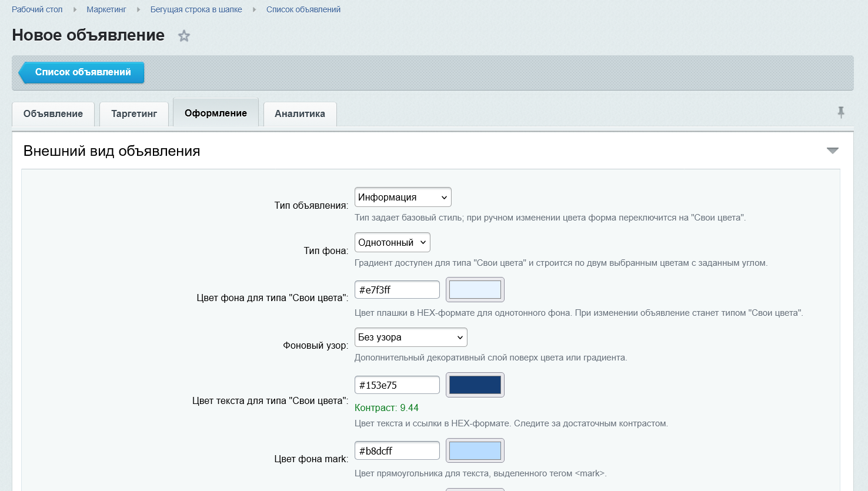Add page to favorites with star icon
This screenshot has width=868, height=491.
[184, 36]
